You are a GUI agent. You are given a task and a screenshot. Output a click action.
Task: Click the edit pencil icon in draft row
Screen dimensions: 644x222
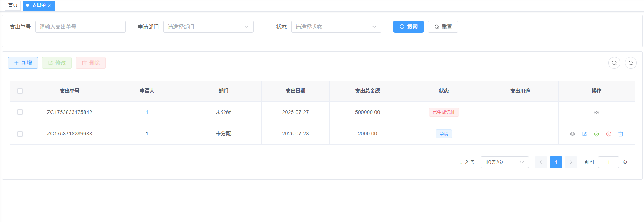(x=584, y=134)
